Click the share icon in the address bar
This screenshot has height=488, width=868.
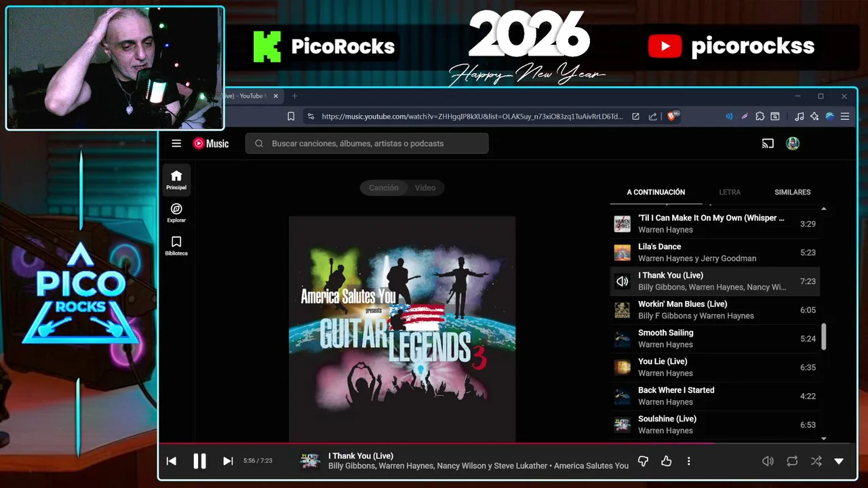pos(653,117)
